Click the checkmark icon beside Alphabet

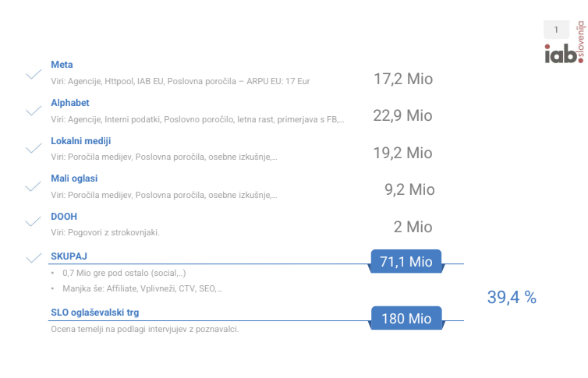(34, 111)
